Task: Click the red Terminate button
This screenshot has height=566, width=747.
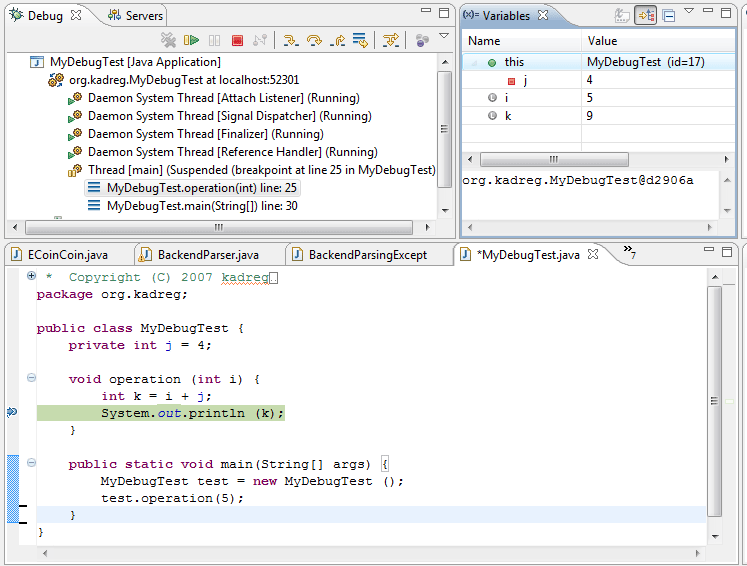Action: point(237,41)
